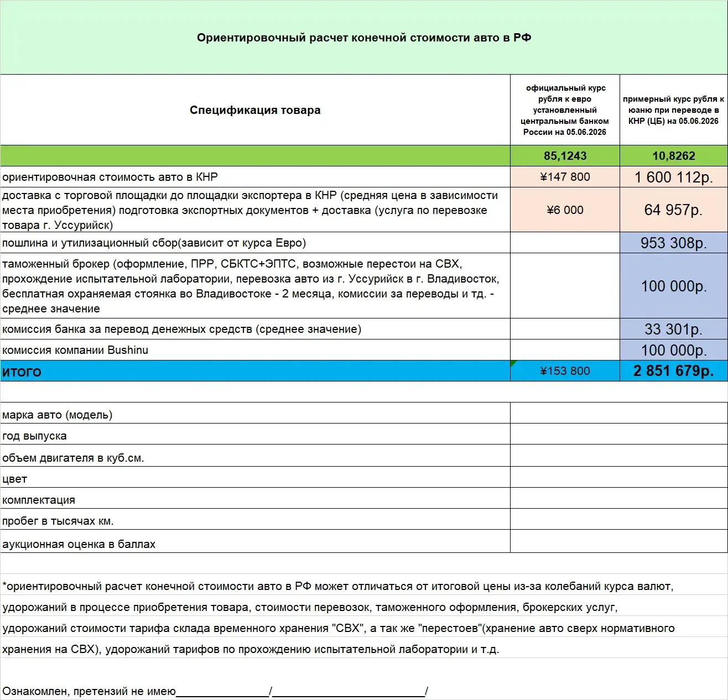Click empty field next to год выпуска
Viewport: 728px width, 700px height.
(619, 434)
